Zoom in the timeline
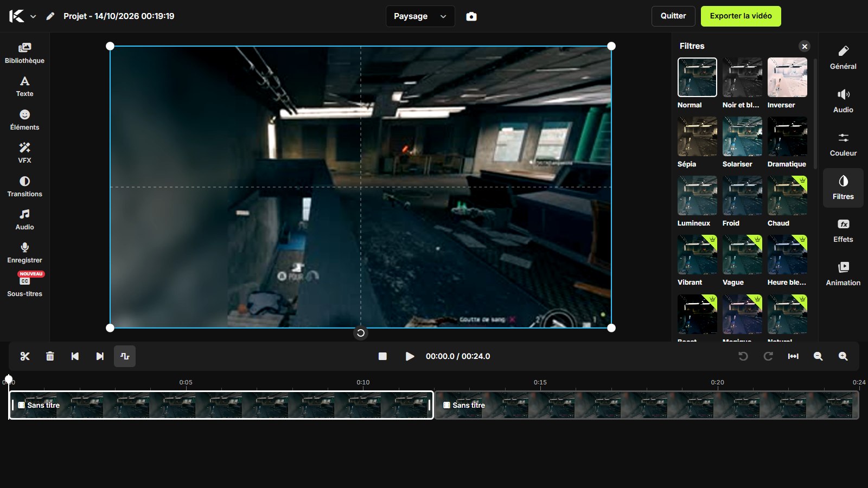Screen dimensions: 868x488 pos(843,356)
